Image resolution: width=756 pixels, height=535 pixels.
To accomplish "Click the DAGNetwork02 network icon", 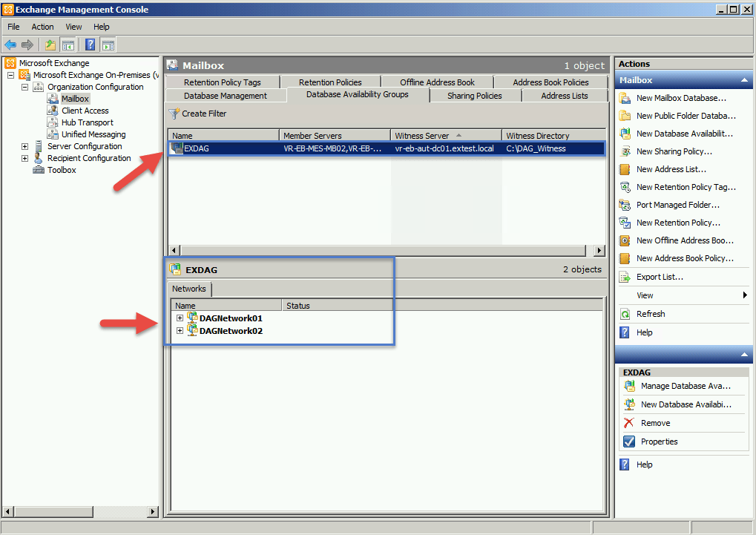I will [192, 330].
